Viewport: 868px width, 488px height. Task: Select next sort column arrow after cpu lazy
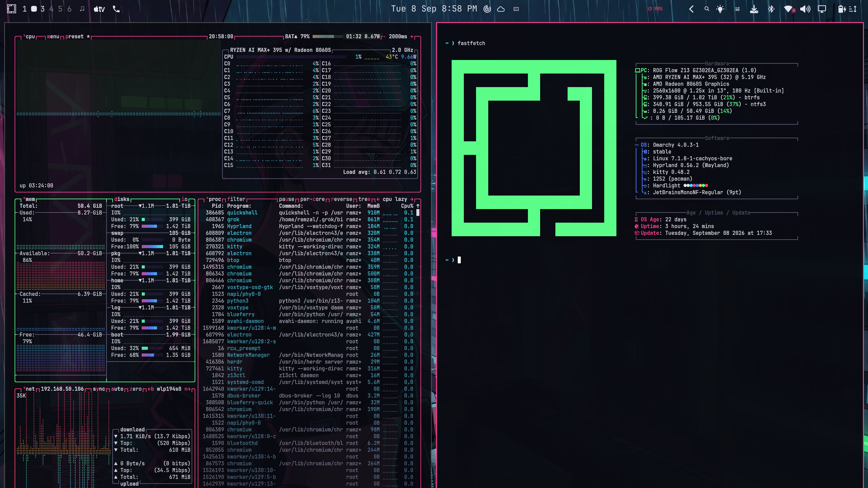click(x=412, y=199)
